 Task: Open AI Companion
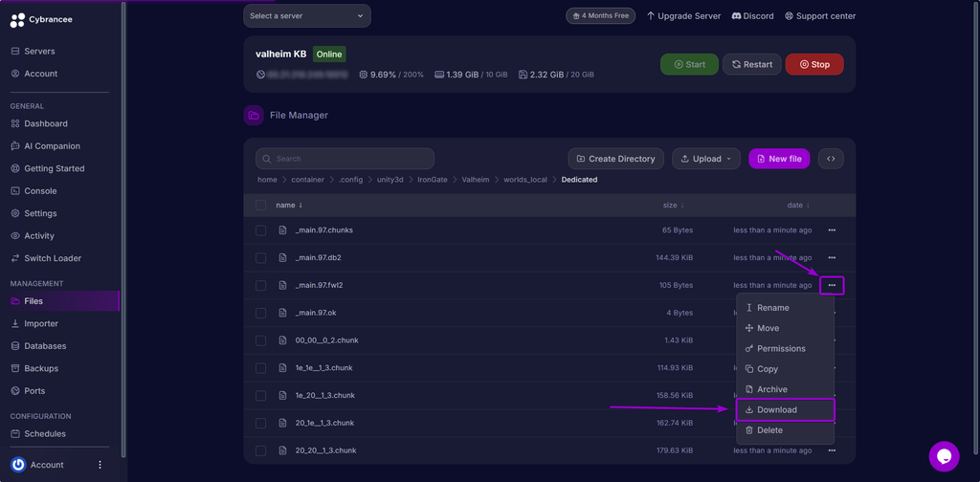pyautogui.click(x=46, y=146)
